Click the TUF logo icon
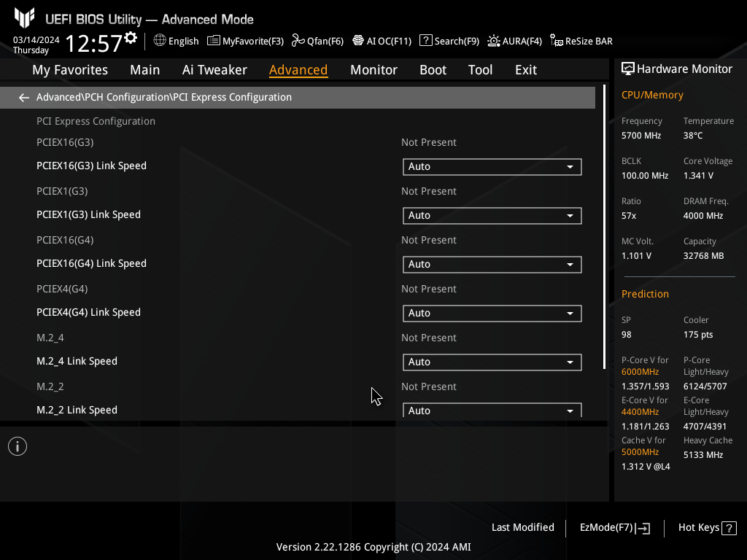 pos(24,17)
